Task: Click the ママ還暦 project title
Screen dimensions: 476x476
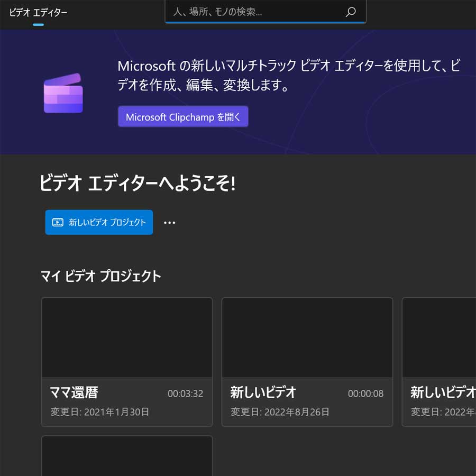Action: click(74, 392)
